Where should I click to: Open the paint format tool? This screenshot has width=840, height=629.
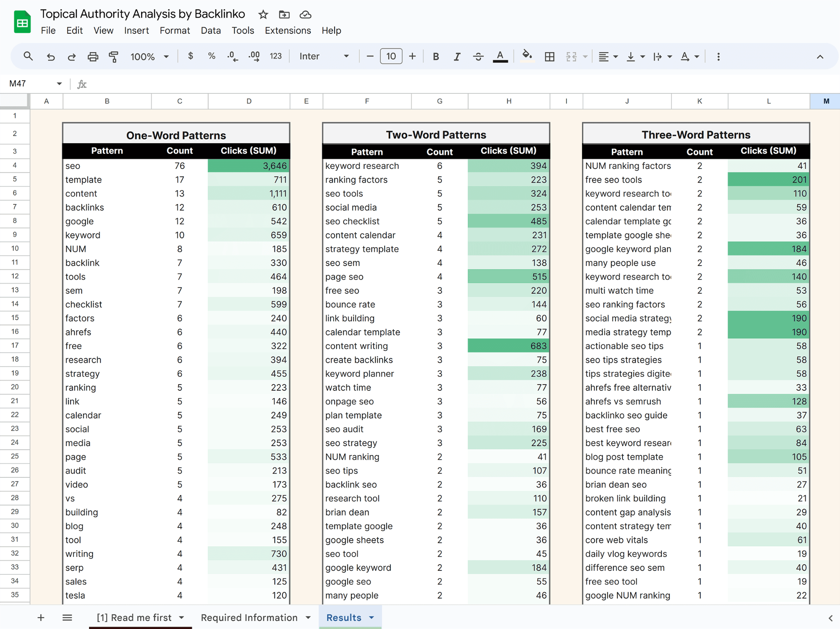tap(114, 56)
